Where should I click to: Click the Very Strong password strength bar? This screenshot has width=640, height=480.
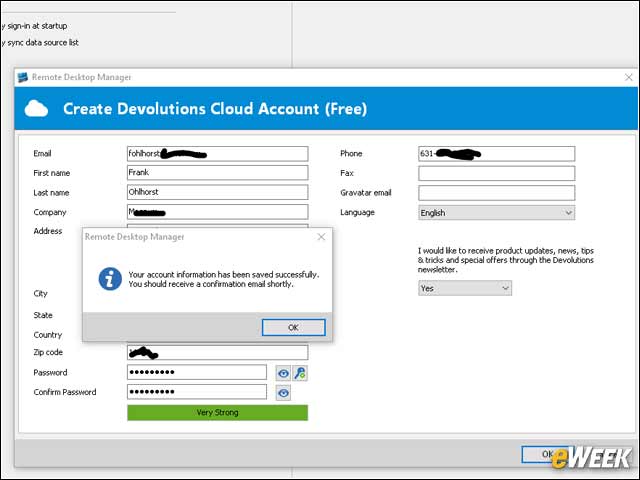tap(218, 413)
